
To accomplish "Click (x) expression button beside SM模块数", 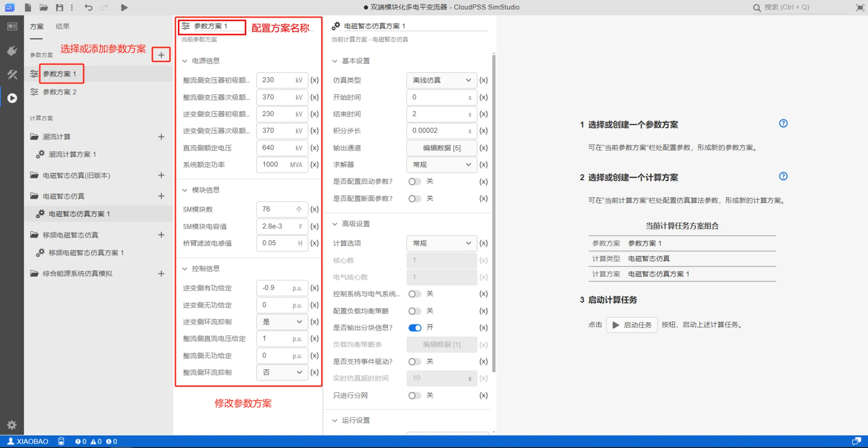I will tap(315, 209).
